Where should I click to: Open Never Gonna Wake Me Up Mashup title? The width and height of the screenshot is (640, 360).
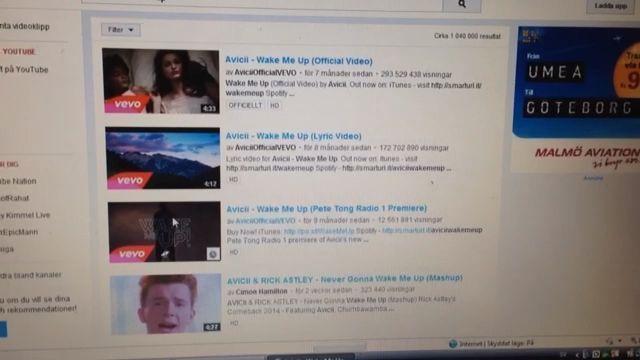point(345,280)
